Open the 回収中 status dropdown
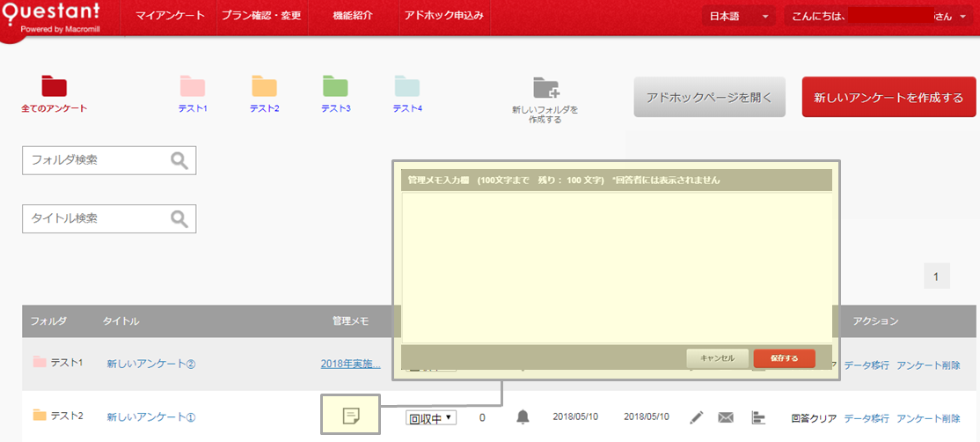 (430, 417)
